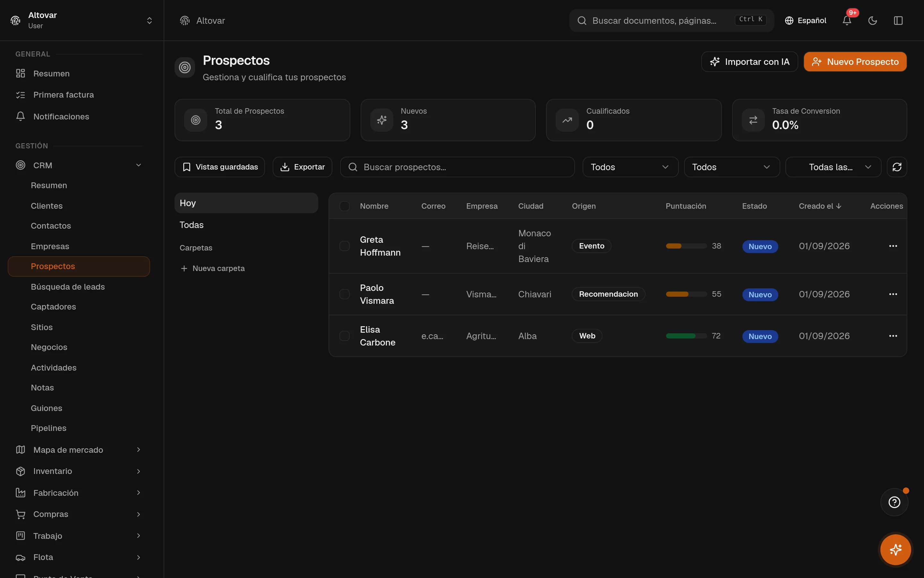Open actions menu for Elisa Carbone
Image resolution: width=924 pixels, height=578 pixels.
(x=893, y=336)
